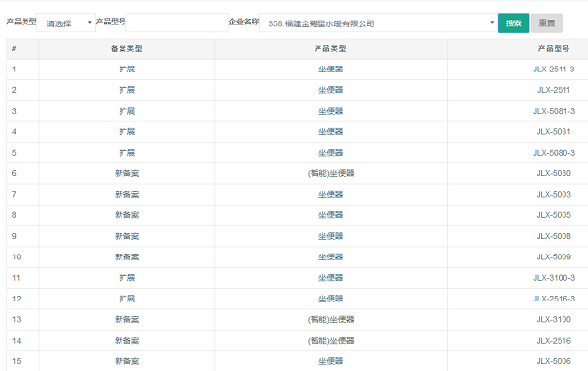588x371 pixels.
Task: Click row number 9
Action: (14, 236)
